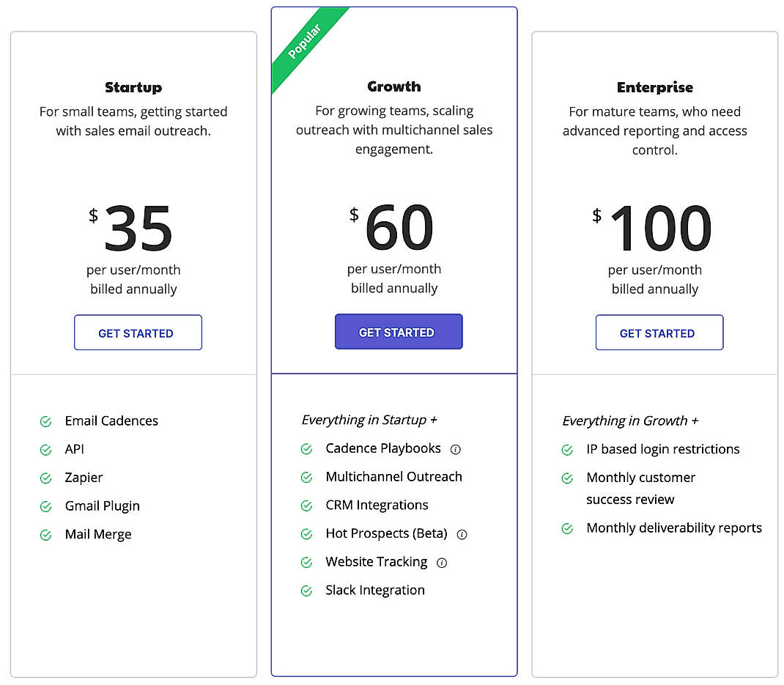Click checkmark icon beside Slack Integration
The width and height of the screenshot is (784, 685).
click(306, 590)
